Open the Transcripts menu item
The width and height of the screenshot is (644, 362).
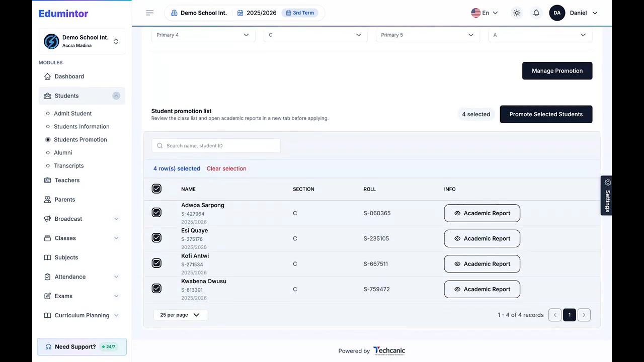click(68, 166)
